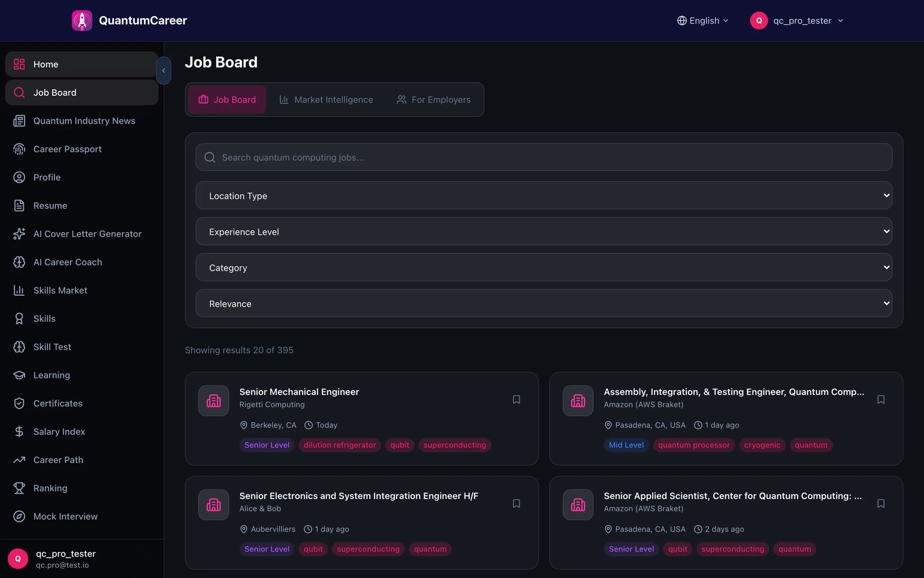Screen dimensions: 924x578
Task: Start Mock Interview from sidebar
Action: click(x=82, y=516)
